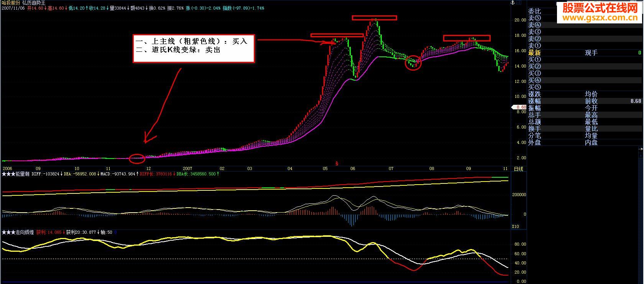The image size is (644, 284).
Task: Click the pin icon at right panel edge
Action: click(641, 150)
